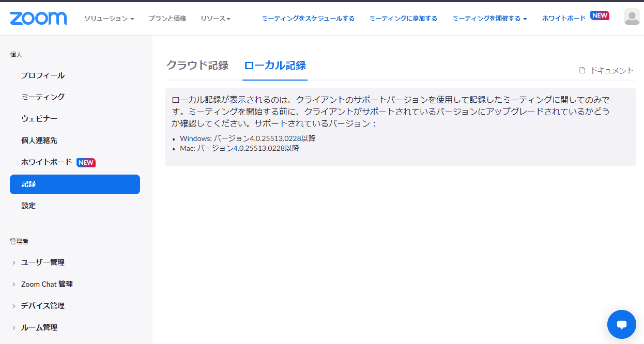
Task: Open 設定 in the sidebar
Action: [x=28, y=206]
